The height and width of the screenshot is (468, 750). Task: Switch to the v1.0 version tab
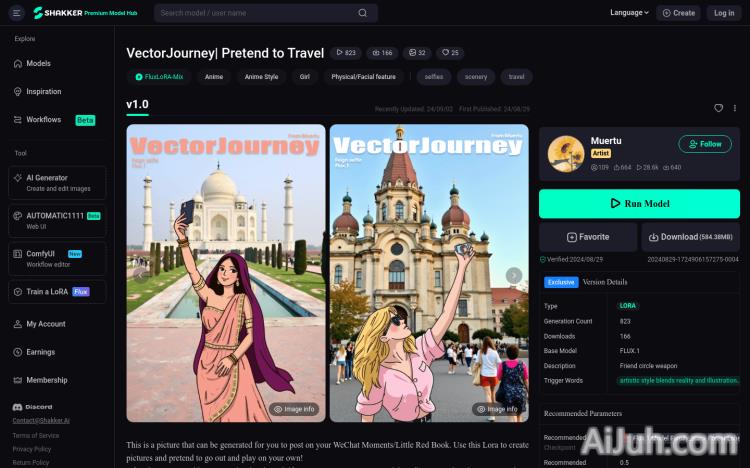tap(137, 105)
